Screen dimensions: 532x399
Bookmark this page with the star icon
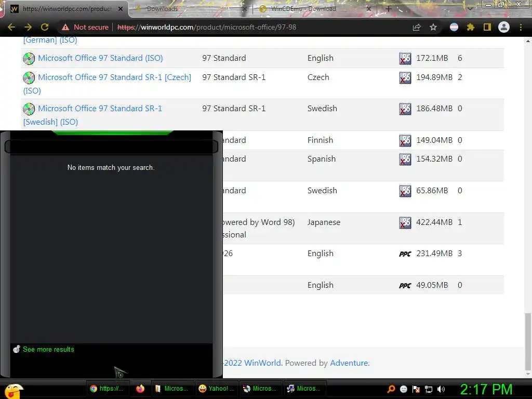(433, 27)
